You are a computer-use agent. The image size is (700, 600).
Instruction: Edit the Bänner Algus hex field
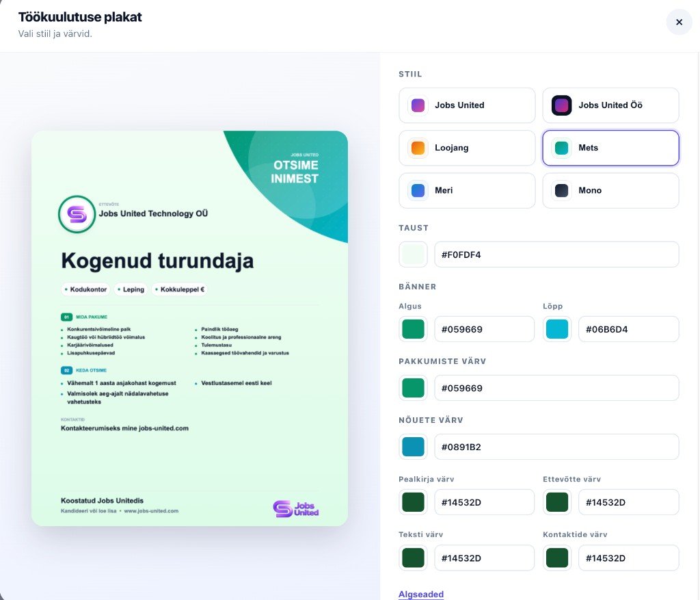[x=485, y=329]
